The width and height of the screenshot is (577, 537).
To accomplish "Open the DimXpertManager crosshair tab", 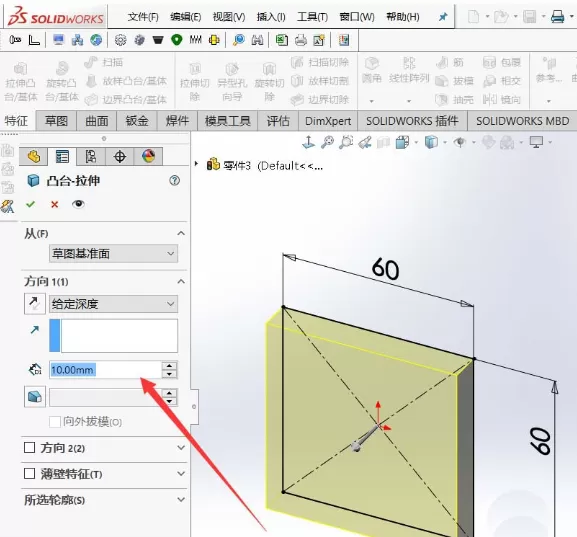I will pyautogui.click(x=120, y=156).
